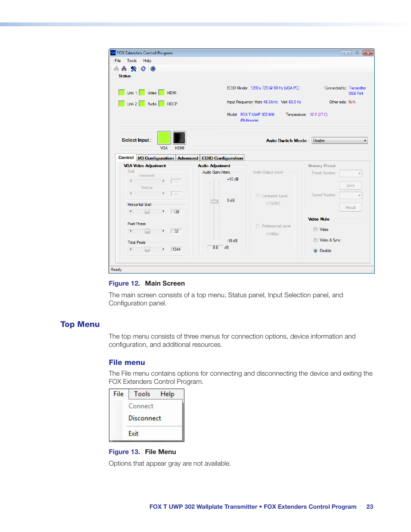Image resolution: width=411 pixels, height=532 pixels.
Task: Click temperature value '80 F (27 C)'
Action: 318,115
